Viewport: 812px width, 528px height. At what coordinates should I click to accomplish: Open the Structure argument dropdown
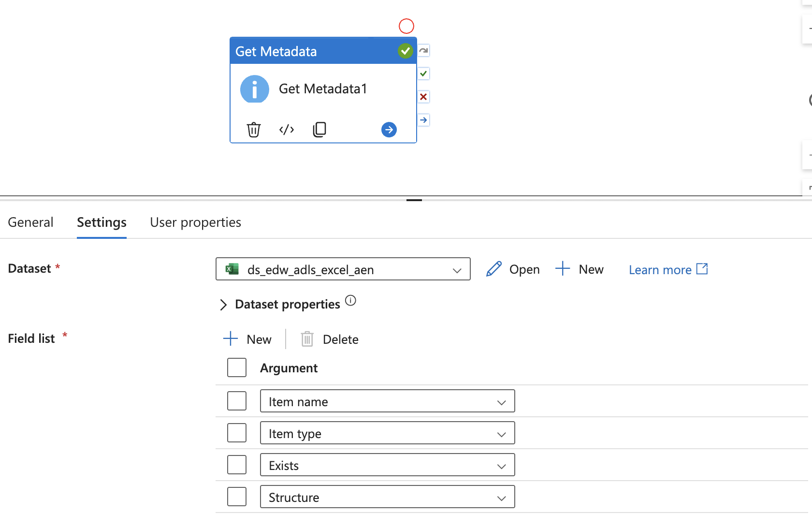tap(387, 497)
